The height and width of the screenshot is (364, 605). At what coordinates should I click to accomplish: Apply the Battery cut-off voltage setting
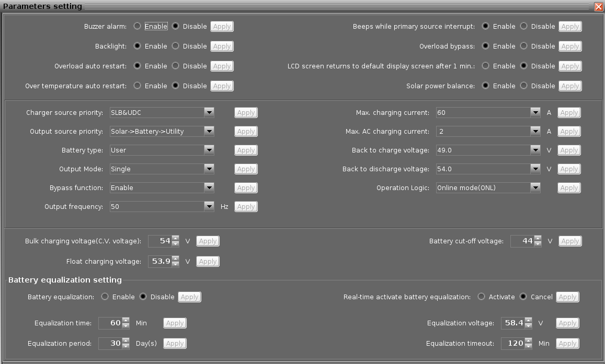(570, 241)
